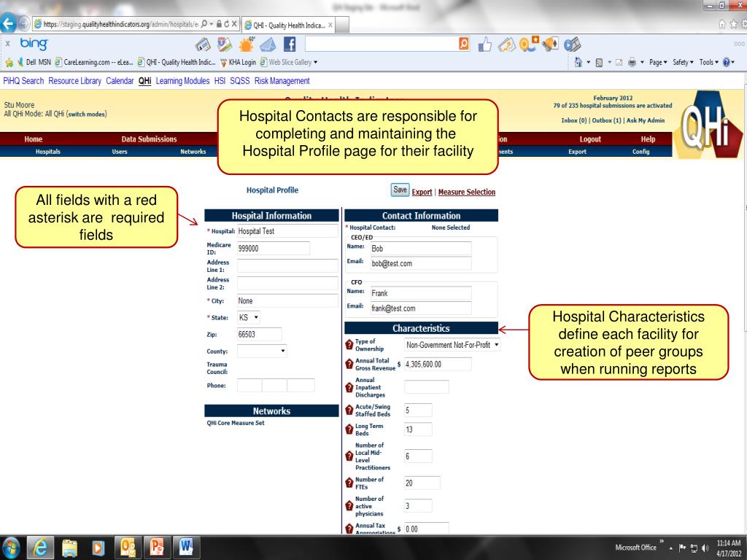Open the County dropdown

pyautogui.click(x=262, y=351)
